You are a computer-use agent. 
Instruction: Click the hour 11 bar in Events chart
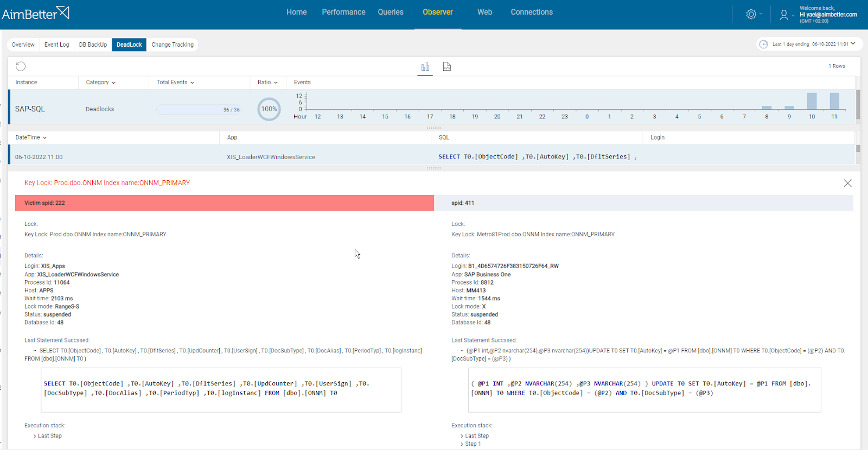(x=834, y=102)
